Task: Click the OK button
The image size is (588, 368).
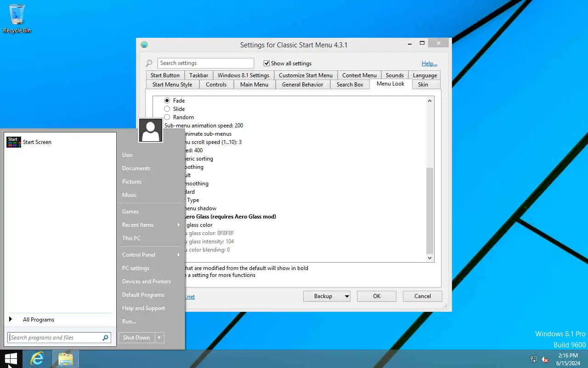Action: point(377,296)
